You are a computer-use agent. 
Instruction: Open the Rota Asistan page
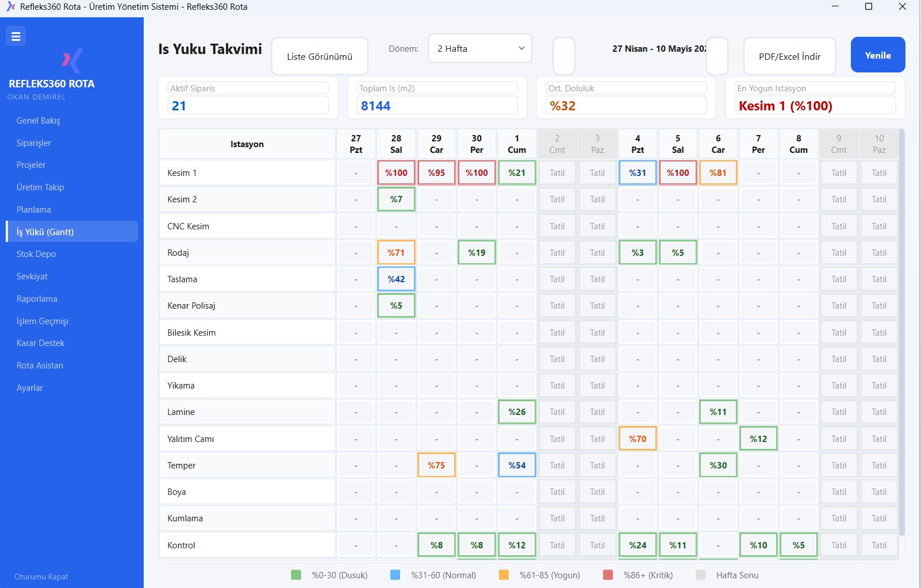pos(40,366)
